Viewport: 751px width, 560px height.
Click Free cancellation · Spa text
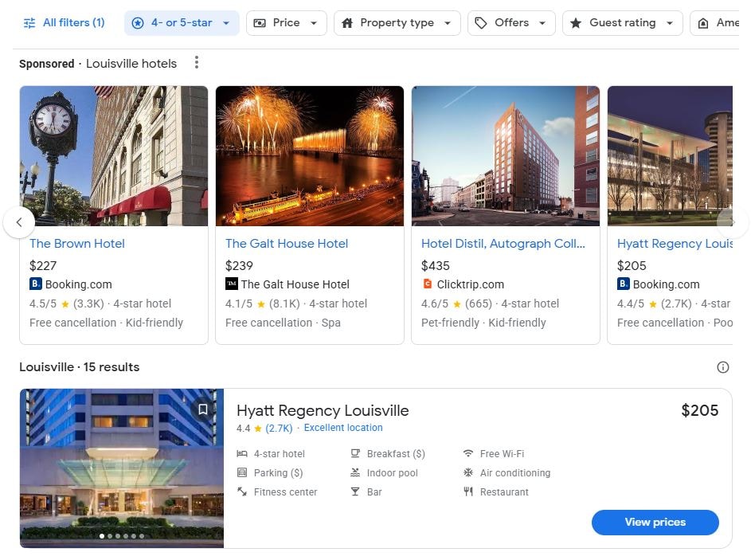[x=283, y=323]
